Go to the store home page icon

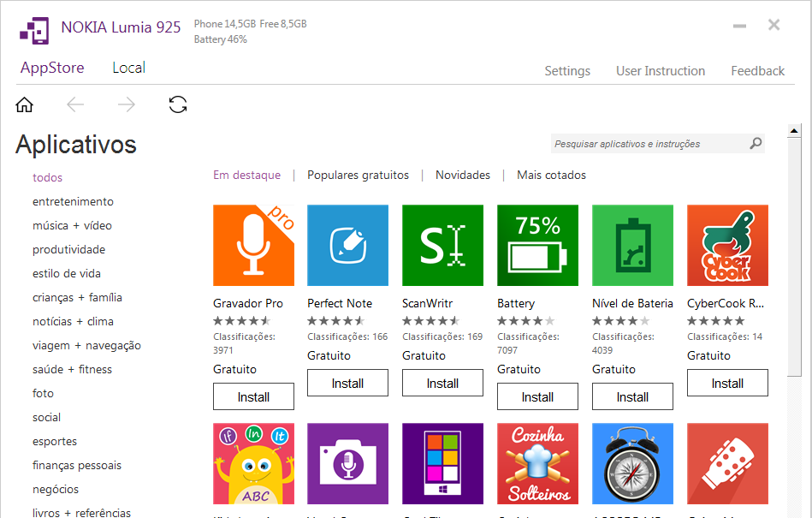click(24, 104)
